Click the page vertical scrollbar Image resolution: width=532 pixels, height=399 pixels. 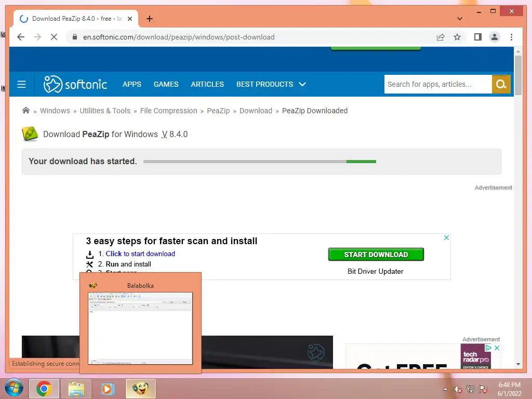[x=518, y=75]
